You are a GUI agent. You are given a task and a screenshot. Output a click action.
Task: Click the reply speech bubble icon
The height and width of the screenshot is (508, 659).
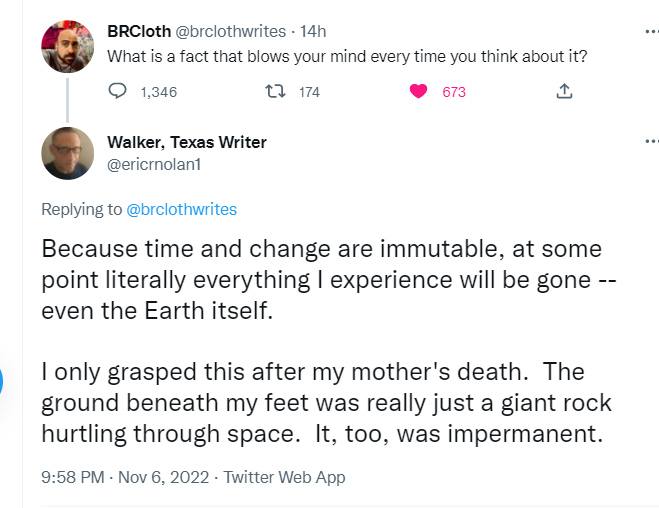tap(116, 92)
